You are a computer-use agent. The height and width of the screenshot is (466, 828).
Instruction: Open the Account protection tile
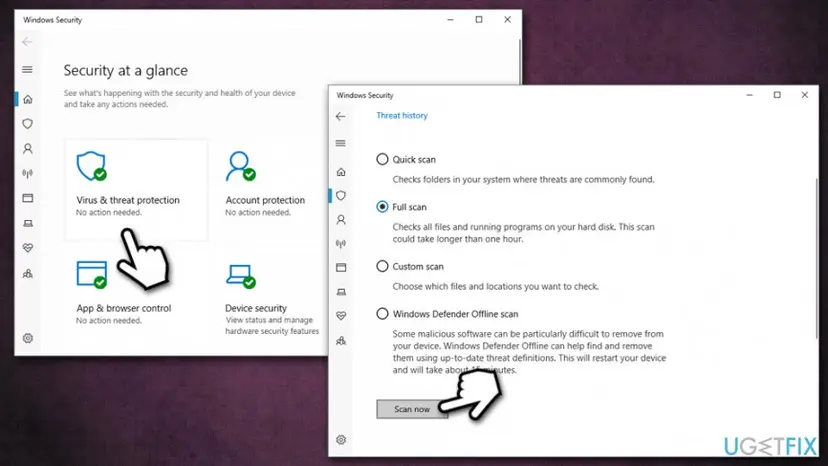point(265,185)
